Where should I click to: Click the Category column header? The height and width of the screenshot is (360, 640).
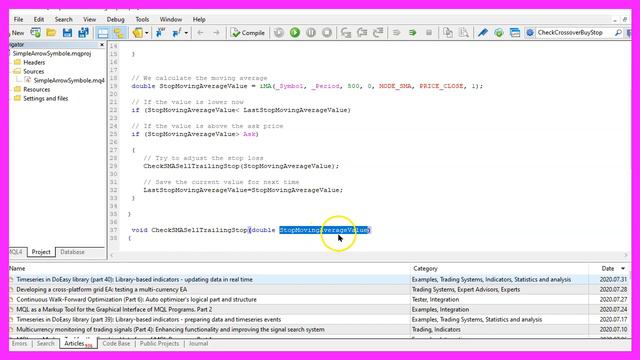coord(499,269)
